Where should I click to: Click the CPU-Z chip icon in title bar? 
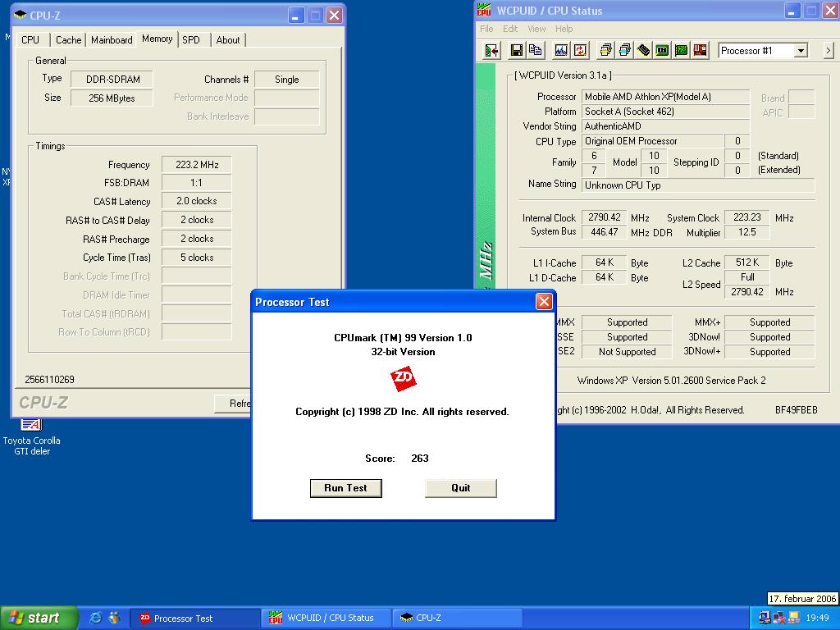(21, 15)
